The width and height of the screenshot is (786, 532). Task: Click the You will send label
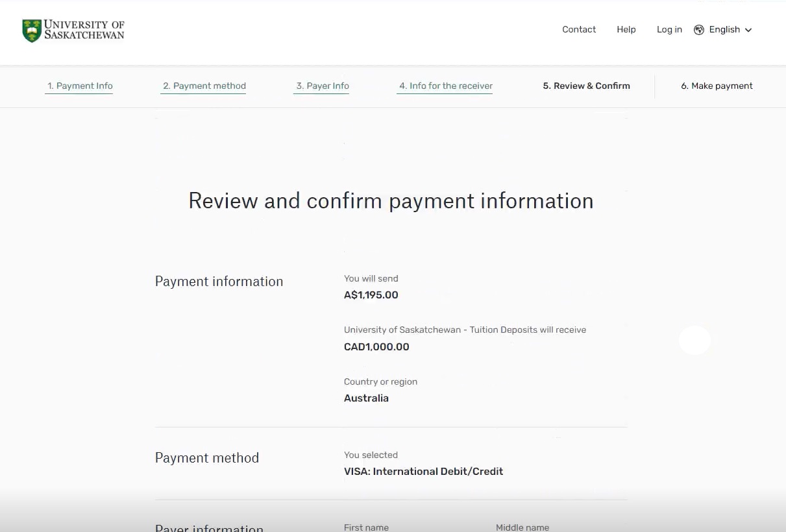[371, 278]
